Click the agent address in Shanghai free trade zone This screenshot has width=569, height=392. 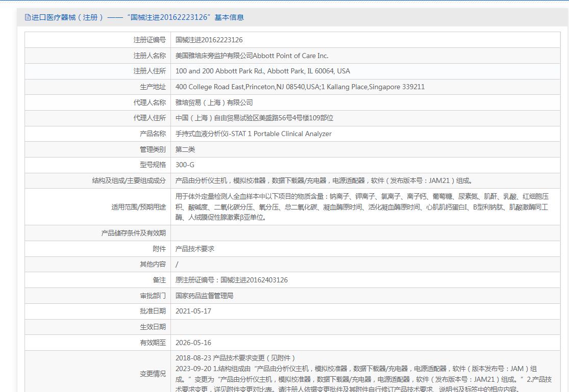tap(254, 118)
